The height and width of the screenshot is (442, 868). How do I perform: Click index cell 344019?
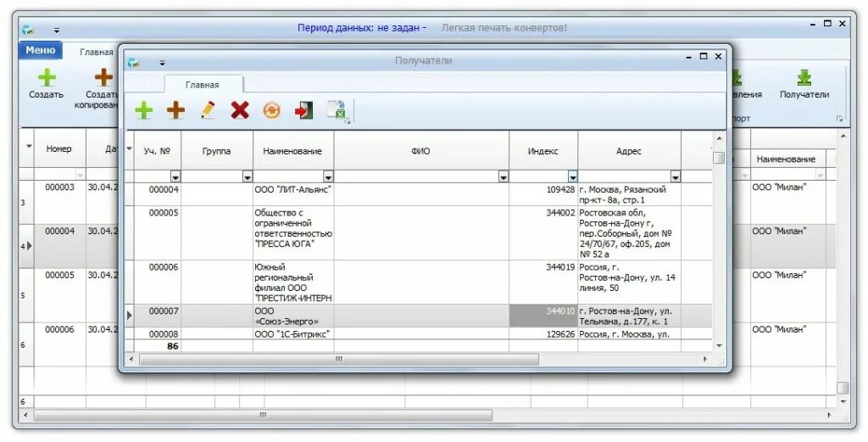543,282
